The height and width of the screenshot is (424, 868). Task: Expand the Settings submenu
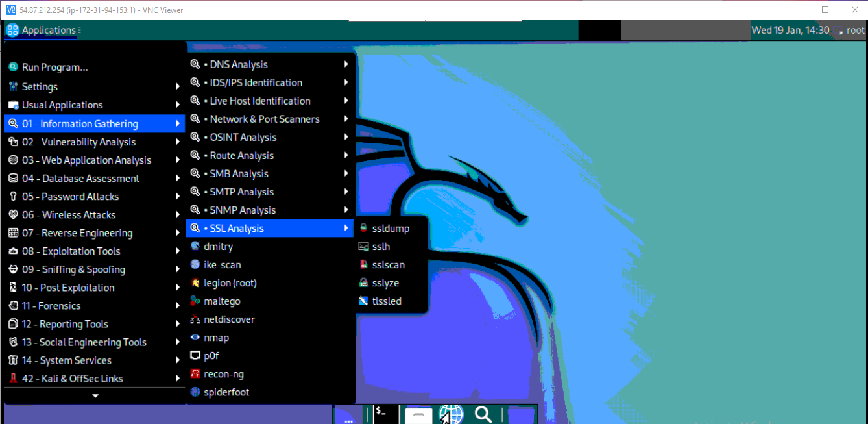pyautogui.click(x=95, y=87)
